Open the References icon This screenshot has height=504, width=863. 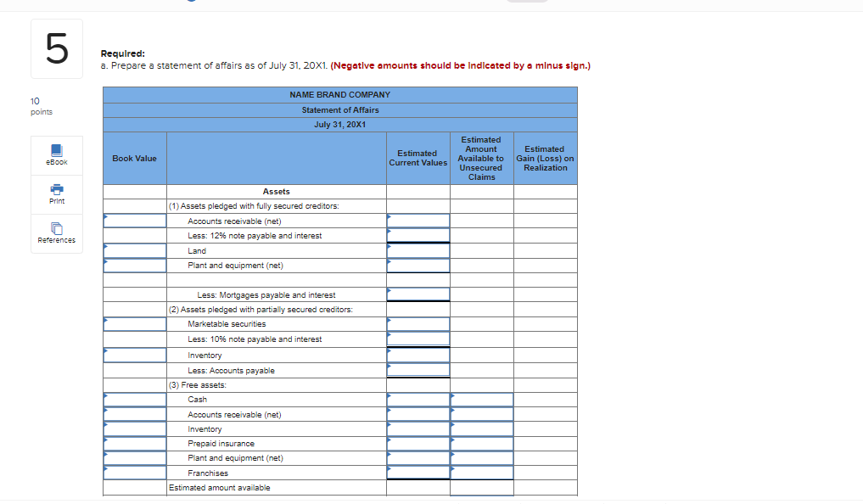coord(57,233)
